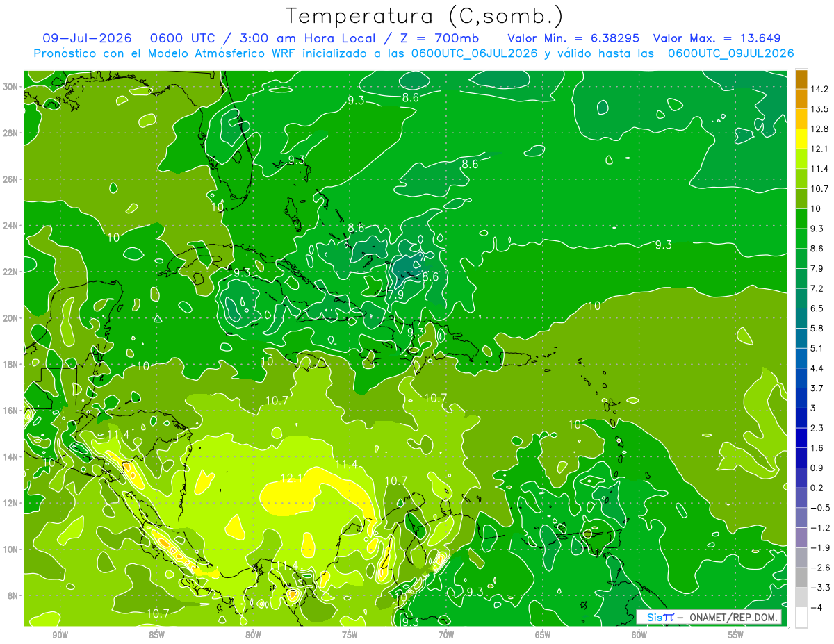
Task: Click the longitude axis label "60W"
Action: 639,635
